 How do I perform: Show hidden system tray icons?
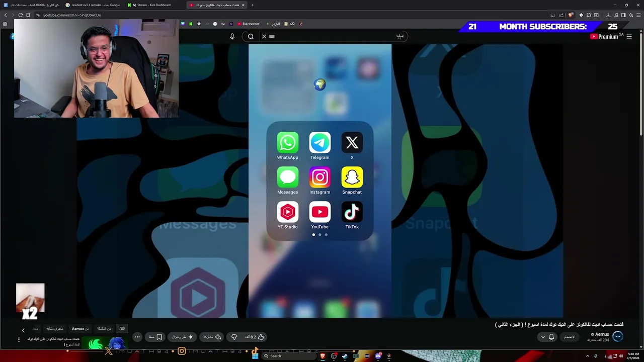point(588,356)
